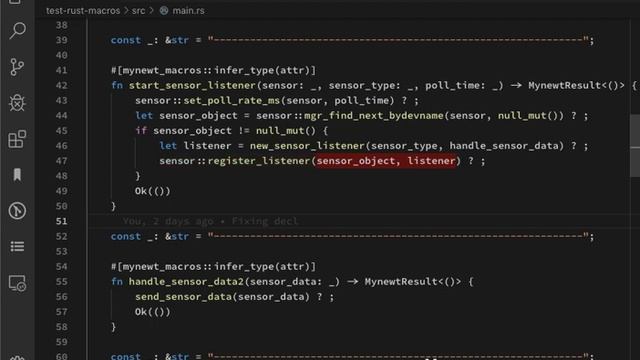Open the Remote Explorer monitor icon
The height and width of the screenshot is (360, 640).
pyautogui.click(x=17, y=283)
